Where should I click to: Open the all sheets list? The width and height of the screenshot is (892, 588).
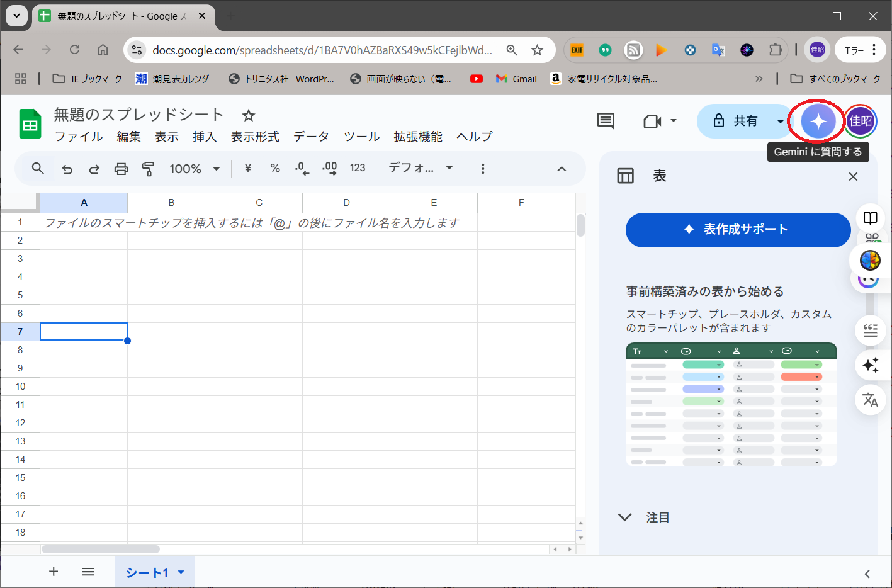point(88,572)
